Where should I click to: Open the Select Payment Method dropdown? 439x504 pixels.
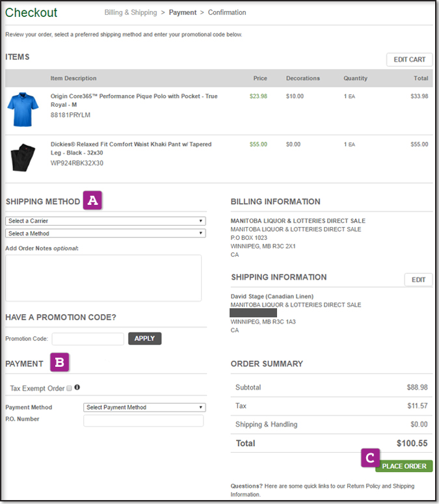(144, 408)
